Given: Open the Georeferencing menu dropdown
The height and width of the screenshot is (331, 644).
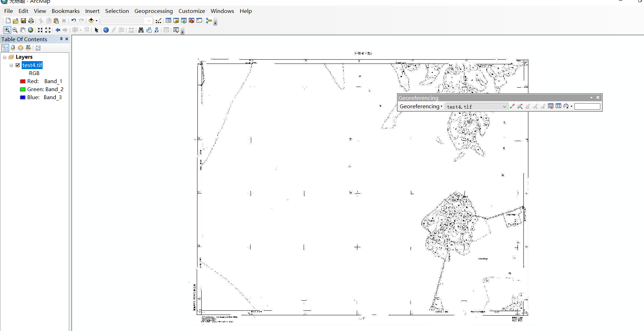Looking at the screenshot, I should click(421, 106).
